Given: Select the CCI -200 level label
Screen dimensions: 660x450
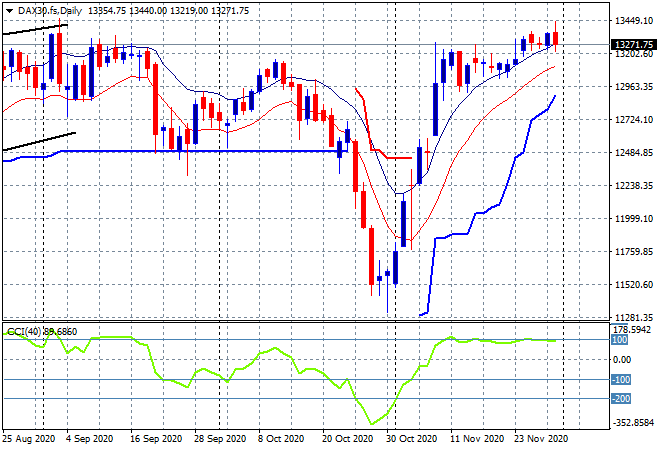Looking at the screenshot, I should click(621, 399).
